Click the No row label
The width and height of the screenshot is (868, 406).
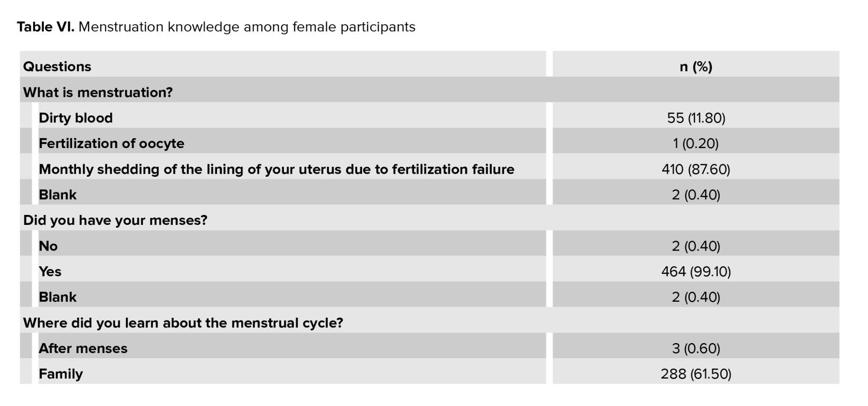(48, 246)
